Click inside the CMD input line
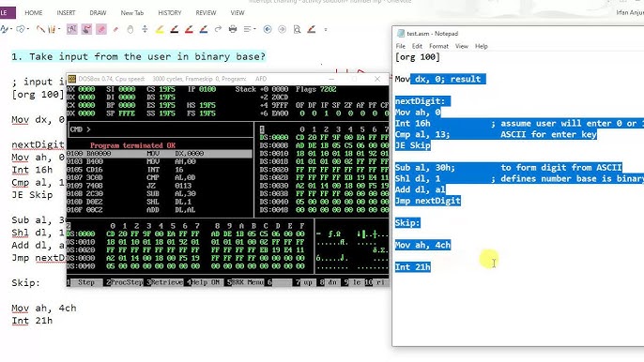Viewport: 644px width, 362px height. tap(161, 129)
